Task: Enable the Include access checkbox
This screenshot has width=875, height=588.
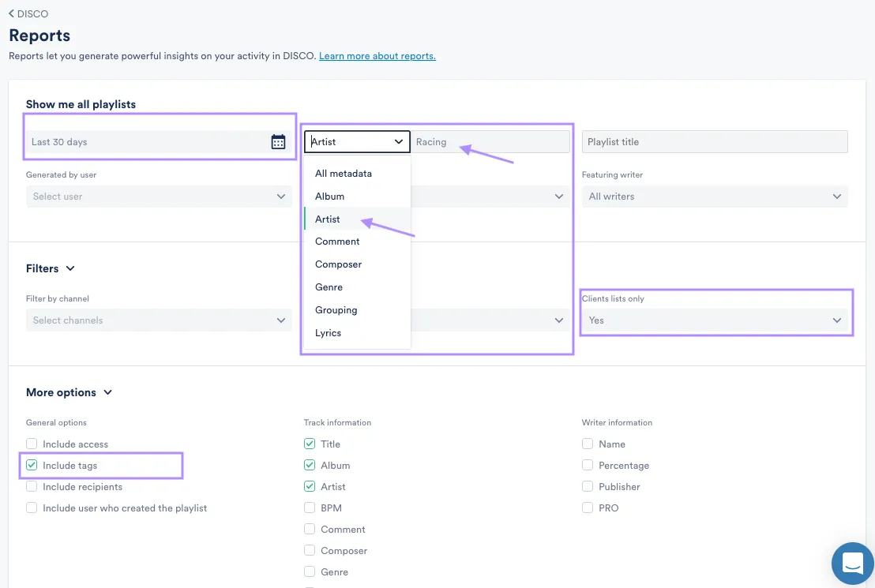Action: (32, 444)
